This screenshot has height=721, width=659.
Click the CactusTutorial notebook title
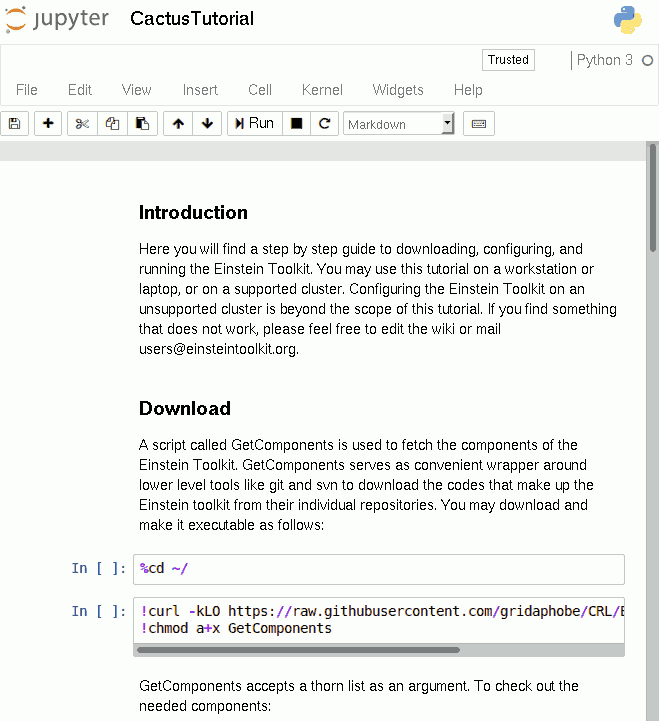(x=192, y=19)
